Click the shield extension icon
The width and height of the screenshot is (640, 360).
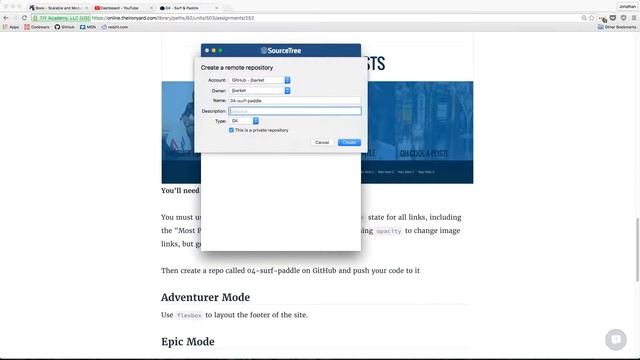(x=623, y=18)
